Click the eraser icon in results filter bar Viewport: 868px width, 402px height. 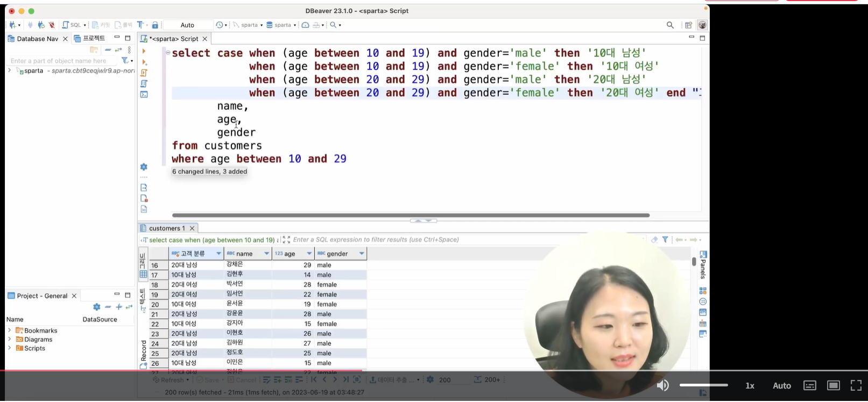(654, 239)
